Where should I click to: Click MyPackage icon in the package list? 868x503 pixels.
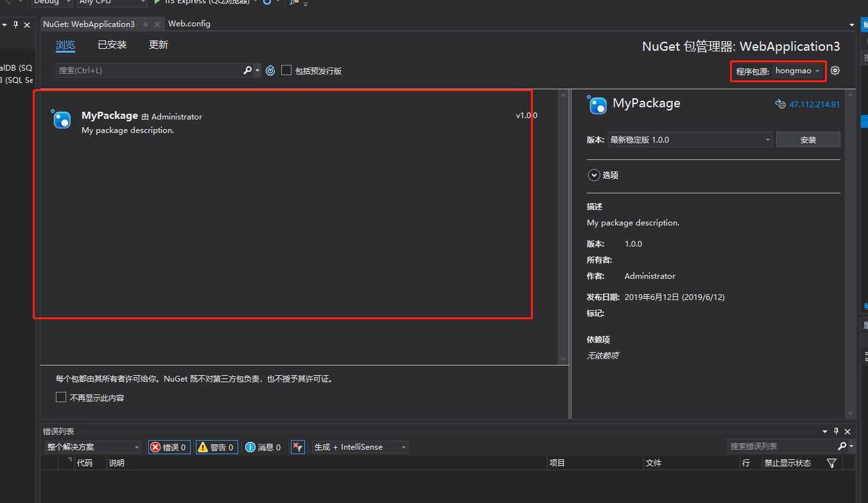(x=62, y=119)
